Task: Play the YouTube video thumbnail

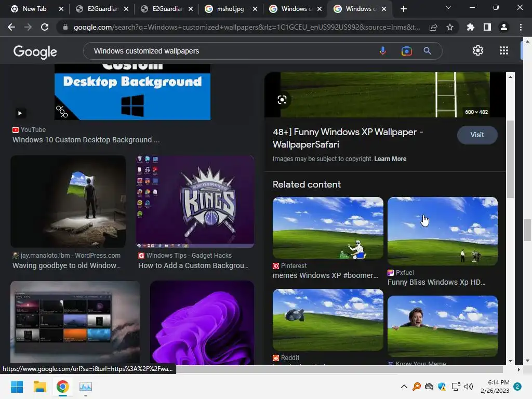Action: [x=20, y=113]
